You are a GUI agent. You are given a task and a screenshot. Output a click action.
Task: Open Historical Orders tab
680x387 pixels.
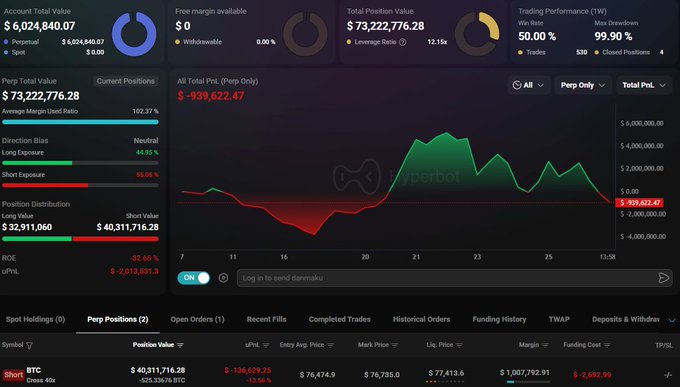[x=421, y=319]
